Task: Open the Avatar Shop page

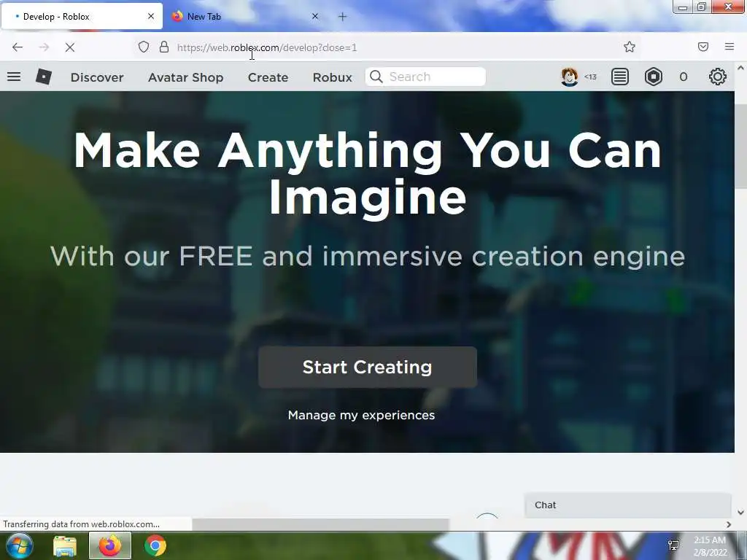Action: [x=186, y=77]
